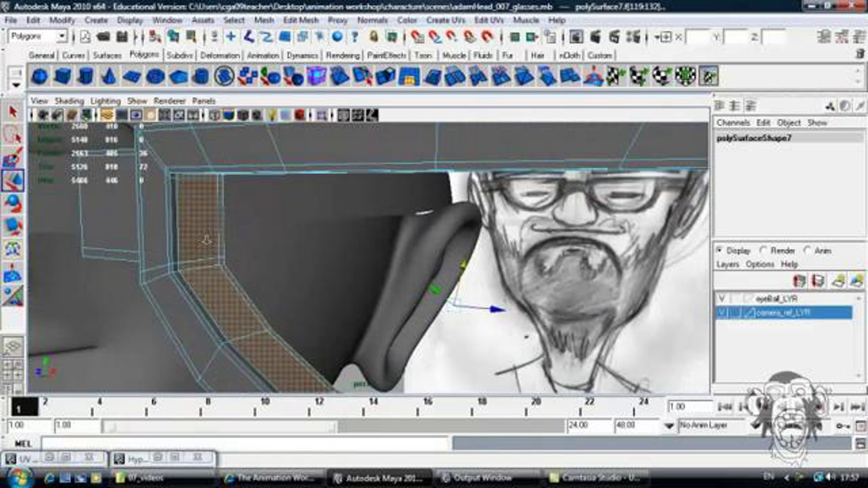Toggle visibility of eyeBall_LYR layer
The height and width of the screenshot is (488, 868).
tap(722, 299)
